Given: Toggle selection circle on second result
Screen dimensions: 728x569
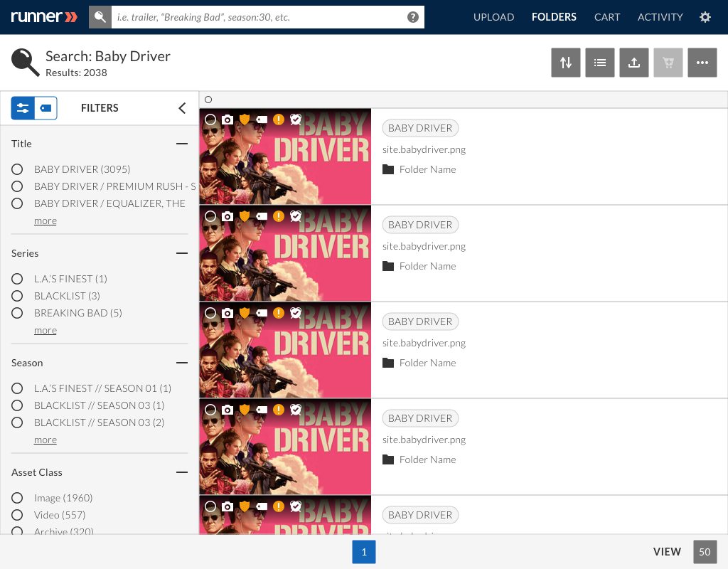Looking at the screenshot, I should tap(210, 216).
